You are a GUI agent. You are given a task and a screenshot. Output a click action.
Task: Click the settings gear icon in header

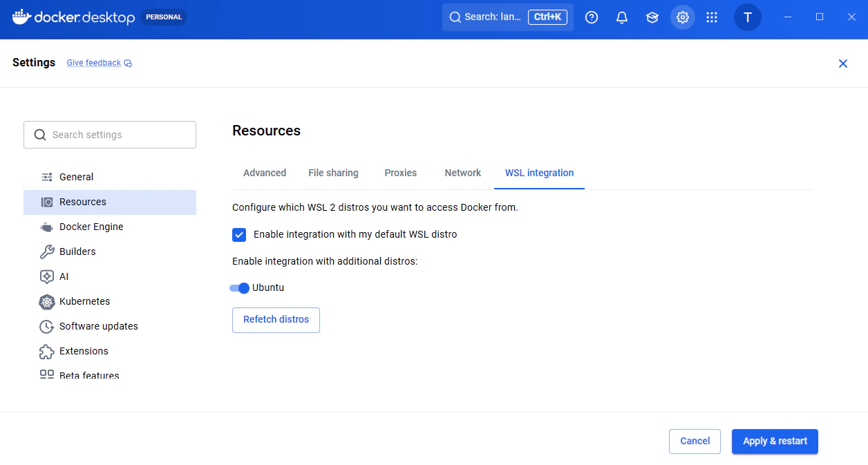point(683,17)
